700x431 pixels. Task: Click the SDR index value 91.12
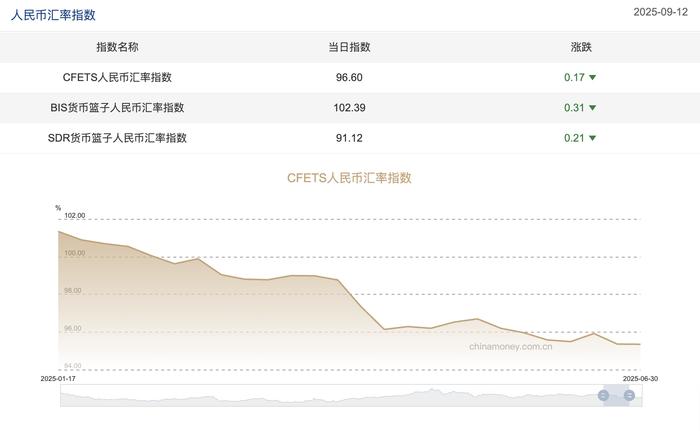pyautogui.click(x=349, y=138)
